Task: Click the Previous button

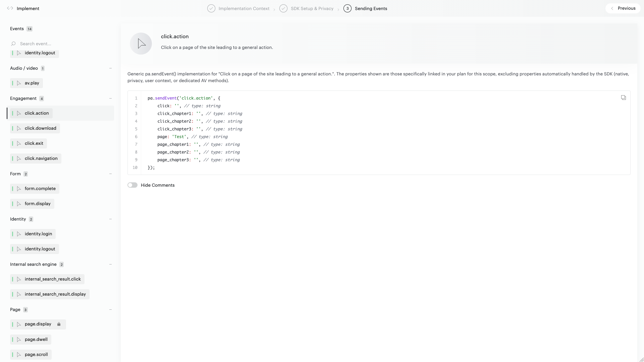Action: pos(623,8)
